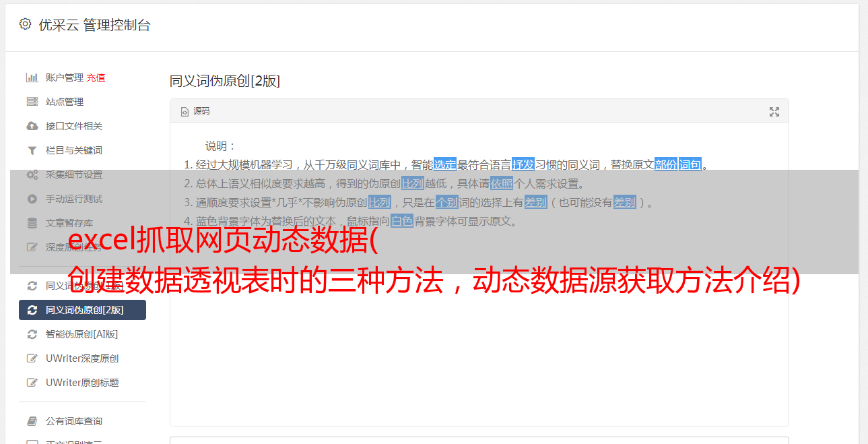This screenshot has width=868, height=444.
Task: Click the edit icon beside UWriter深度原创
Action: click(x=32, y=358)
